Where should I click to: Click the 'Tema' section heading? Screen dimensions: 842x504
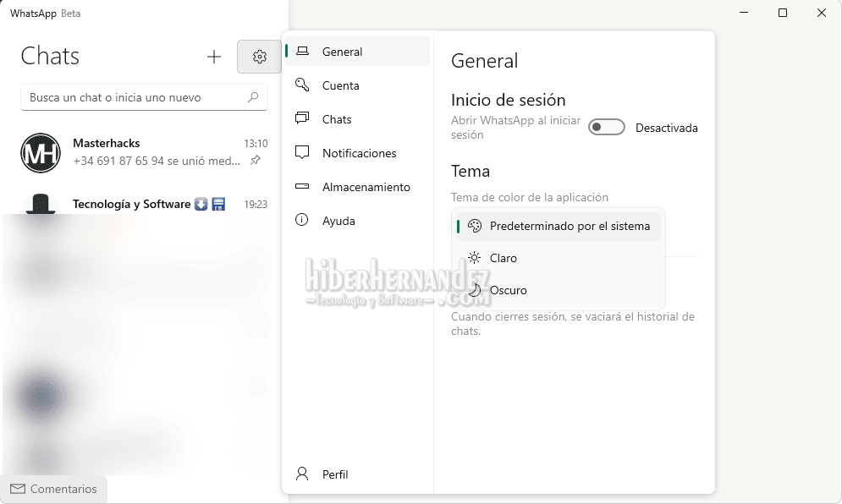tap(471, 171)
